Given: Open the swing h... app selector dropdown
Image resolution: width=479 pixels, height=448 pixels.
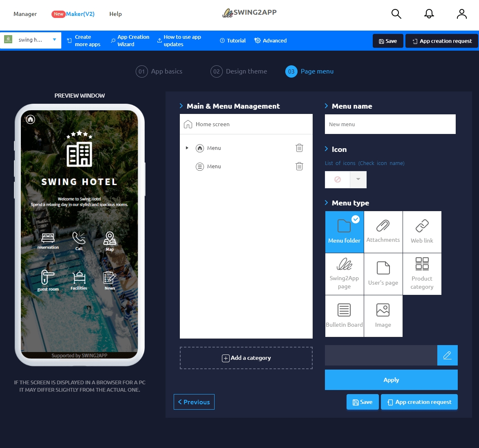Looking at the screenshot, I should tap(31, 40).
